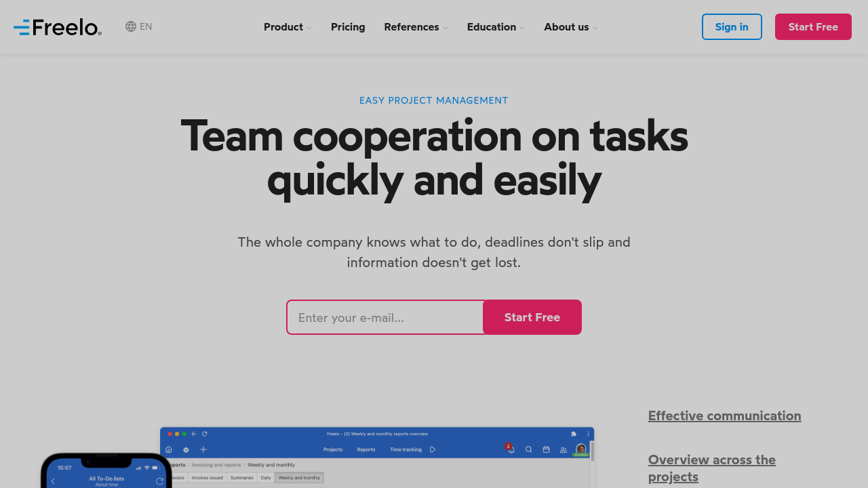Click the users icon in app preview
The width and height of the screenshot is (868, 488).
click(x=564, y=449)
